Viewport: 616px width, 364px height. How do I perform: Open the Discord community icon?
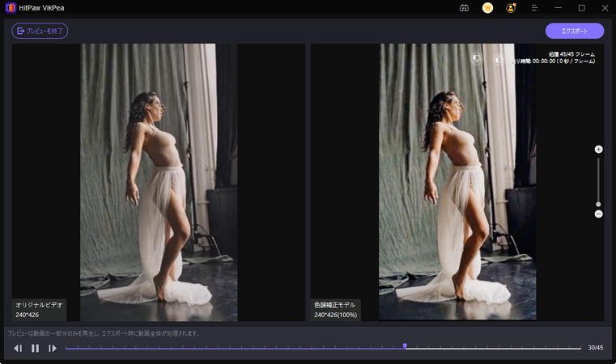[464, 8]
